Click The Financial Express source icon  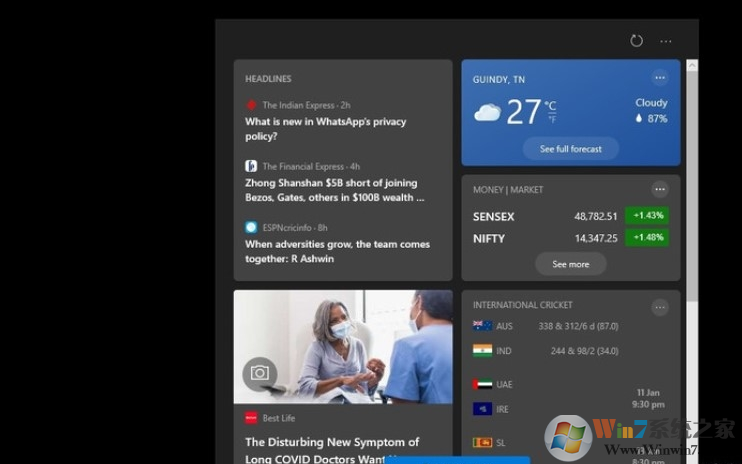252,166
